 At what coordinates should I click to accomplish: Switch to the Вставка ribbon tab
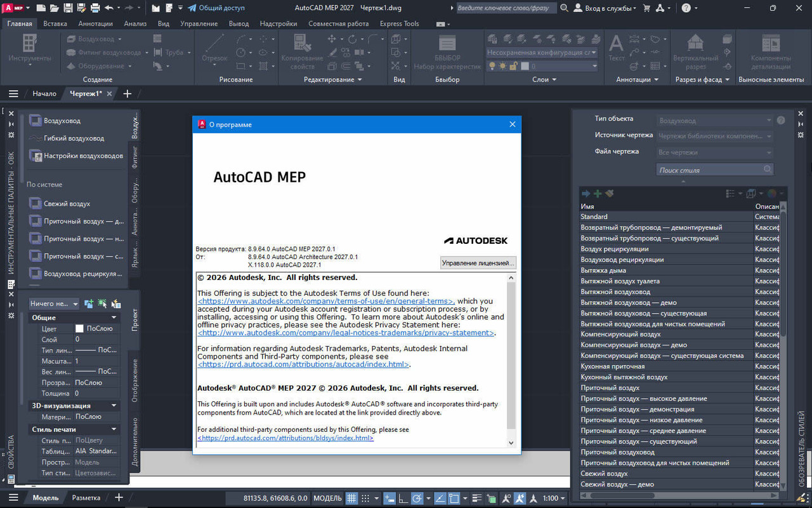coord(55,23)
